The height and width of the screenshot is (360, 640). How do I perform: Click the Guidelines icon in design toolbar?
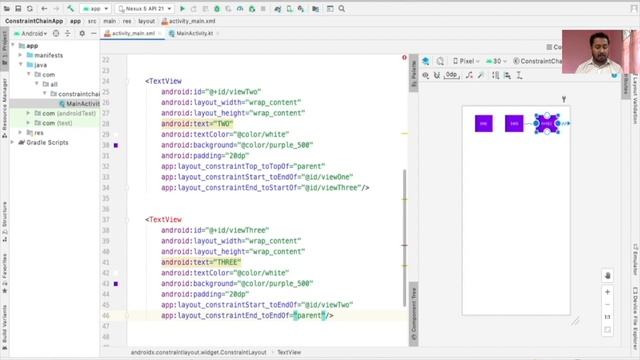coord(519,76)
